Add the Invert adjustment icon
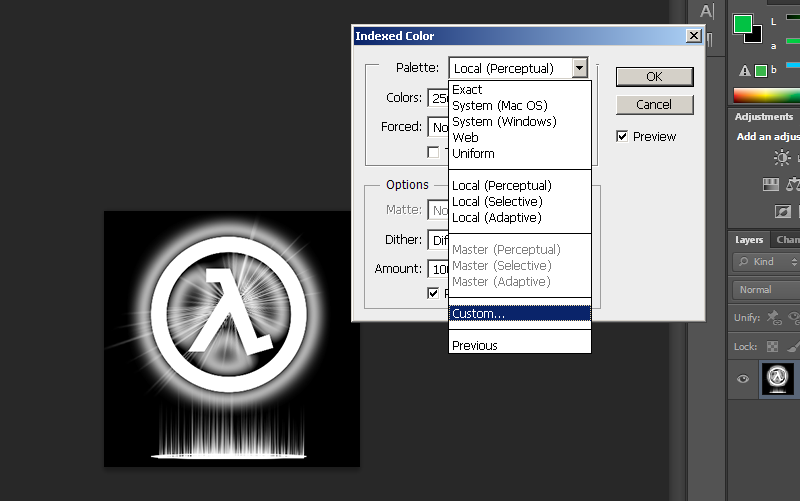Screen dimensions: 800x501 click(782, 211)
